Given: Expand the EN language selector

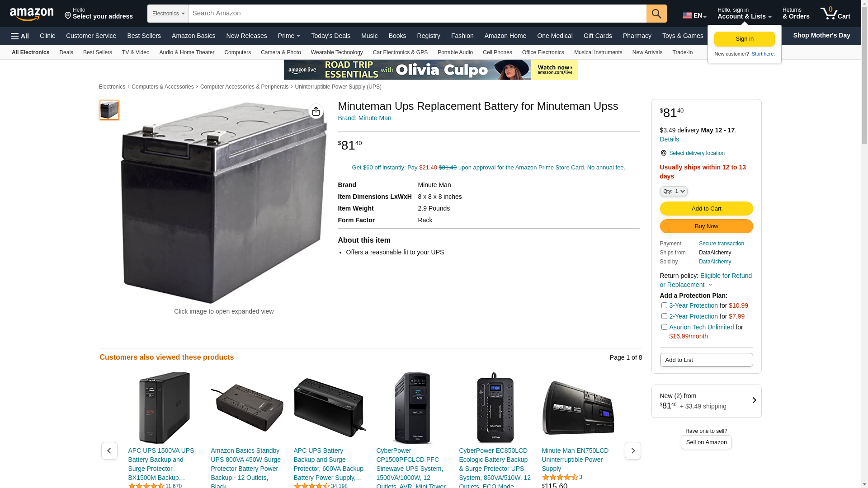Looking at the screenshot, I should 694,15.
